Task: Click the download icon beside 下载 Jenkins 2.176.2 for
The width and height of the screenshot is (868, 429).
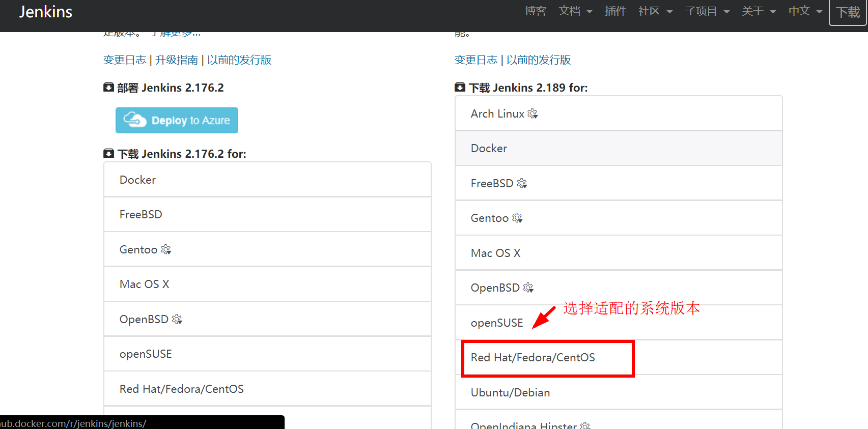Action: coord(108,153)
